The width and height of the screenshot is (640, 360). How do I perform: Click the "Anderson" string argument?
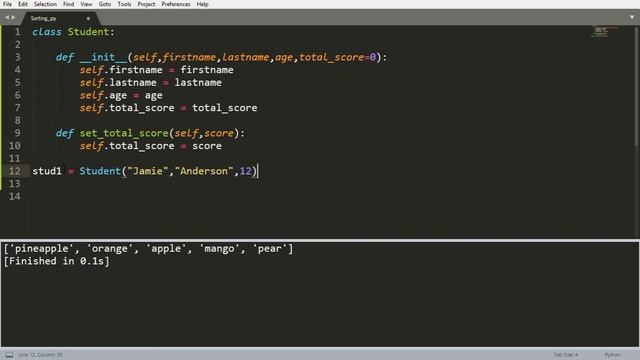coord(204,171)
